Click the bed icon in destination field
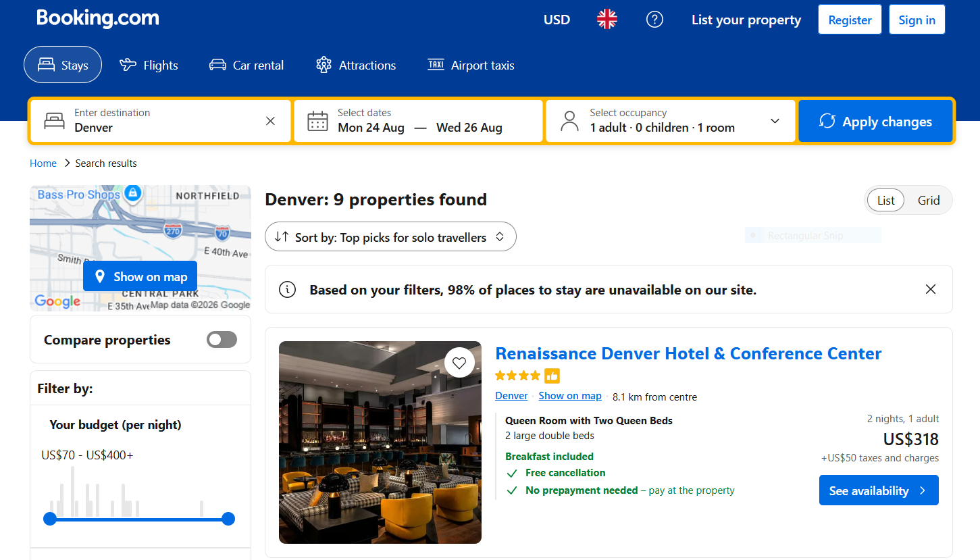The height and width of the screenshot is (560, 980). [54, 121]
